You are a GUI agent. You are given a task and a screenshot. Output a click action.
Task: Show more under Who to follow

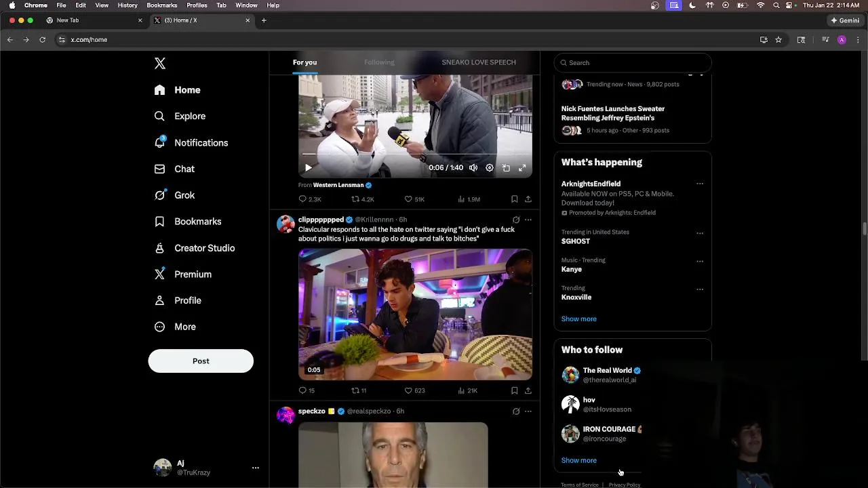pos(578,460)
